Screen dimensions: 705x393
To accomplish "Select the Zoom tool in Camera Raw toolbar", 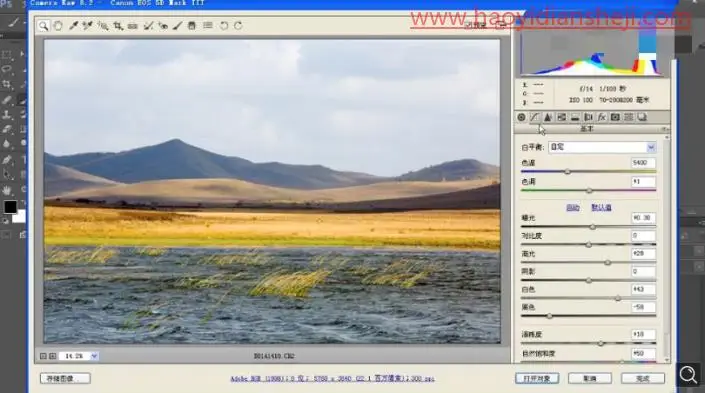I will [x=43, y=26].
